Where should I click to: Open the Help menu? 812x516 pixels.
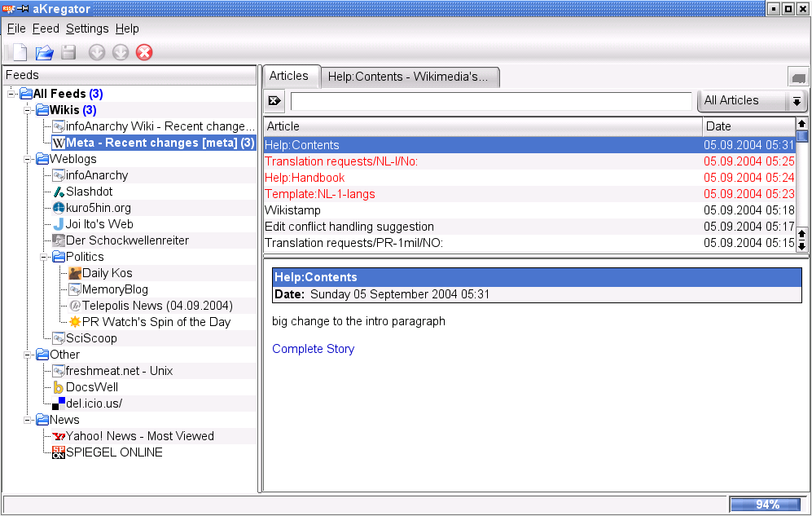coord(127,29)
